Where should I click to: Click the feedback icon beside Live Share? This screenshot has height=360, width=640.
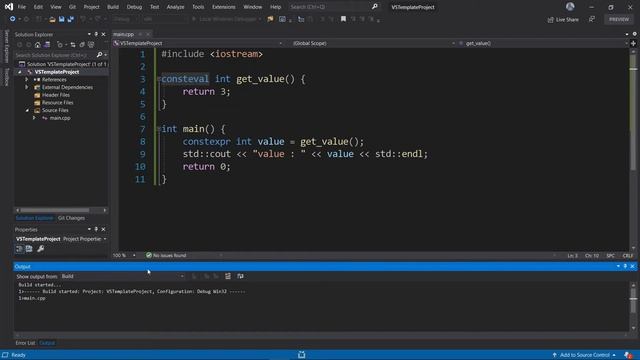pyautogui.click(x=592, y=19)
